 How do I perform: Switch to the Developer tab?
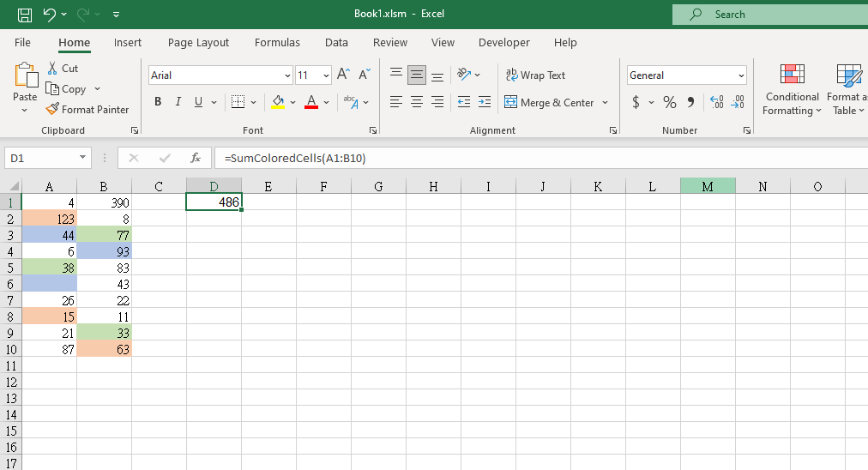click(504, 43)
